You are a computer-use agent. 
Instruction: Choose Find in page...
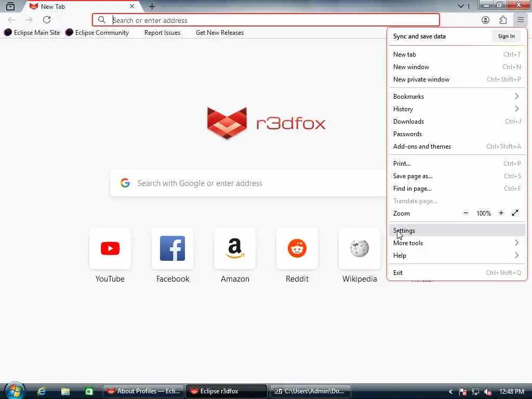click(457, 189)
